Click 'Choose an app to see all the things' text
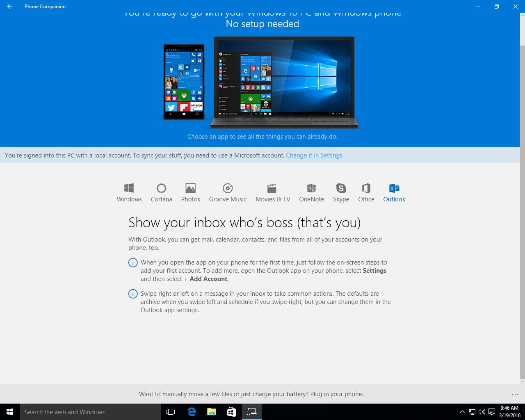The image size is (525, 420). coord(262,137)
